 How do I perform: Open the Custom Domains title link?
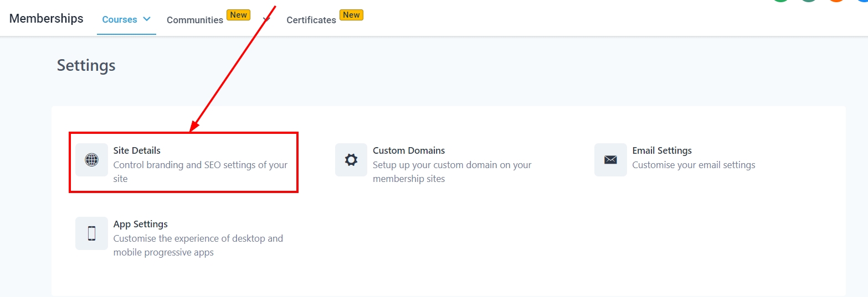[409, 150]
